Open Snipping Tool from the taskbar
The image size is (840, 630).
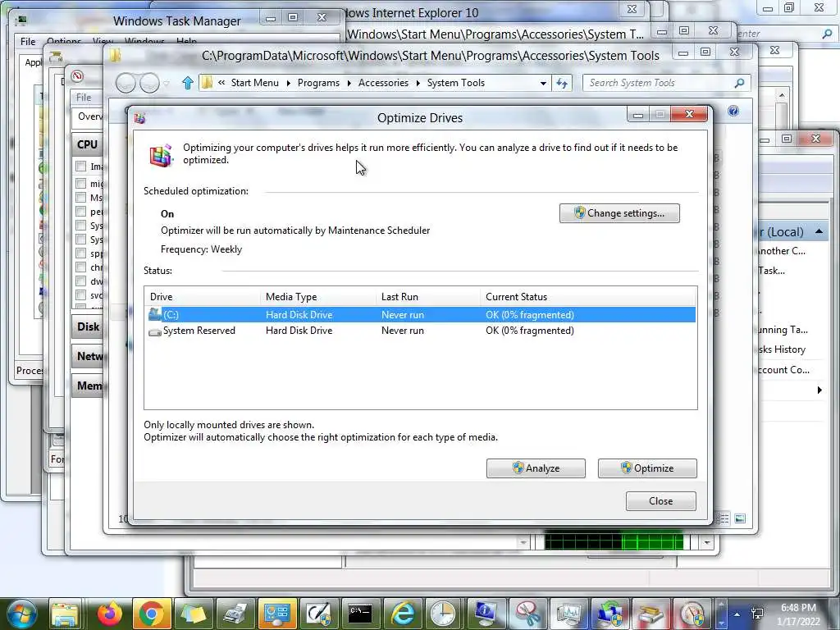click(527, 614)
